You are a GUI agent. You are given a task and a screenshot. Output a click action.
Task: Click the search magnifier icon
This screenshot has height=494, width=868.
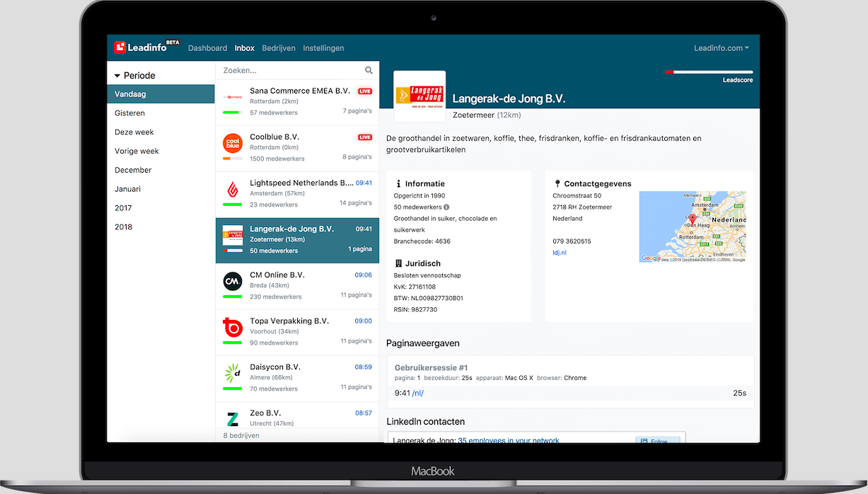(x=369, y=70)
